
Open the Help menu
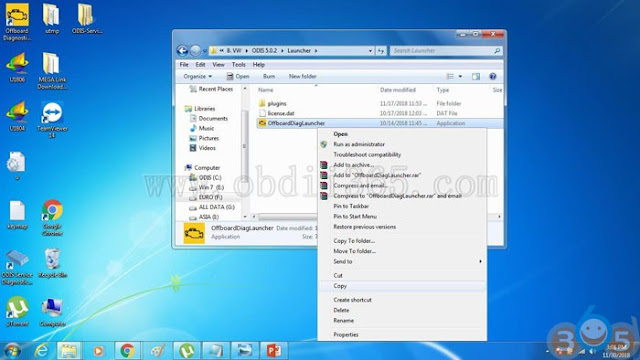258,64
